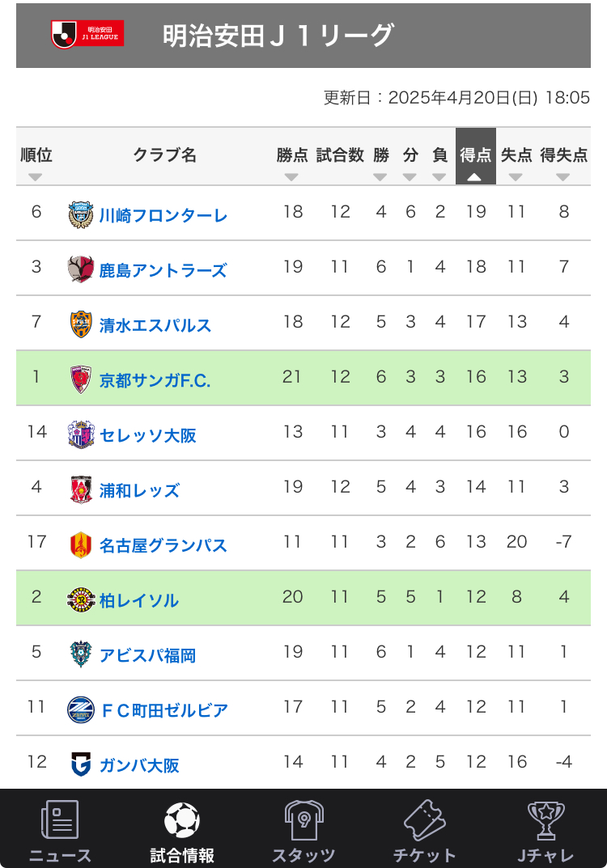Open 鹿島アントラーズ club link
Image resolution: width=607 pixels, height=868 pixels.
pos(163,270)
